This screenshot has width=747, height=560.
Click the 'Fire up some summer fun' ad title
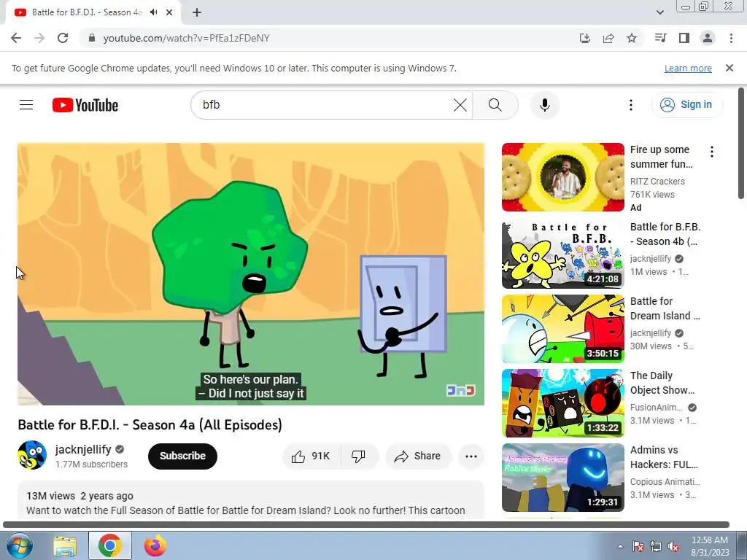(662, 157)
